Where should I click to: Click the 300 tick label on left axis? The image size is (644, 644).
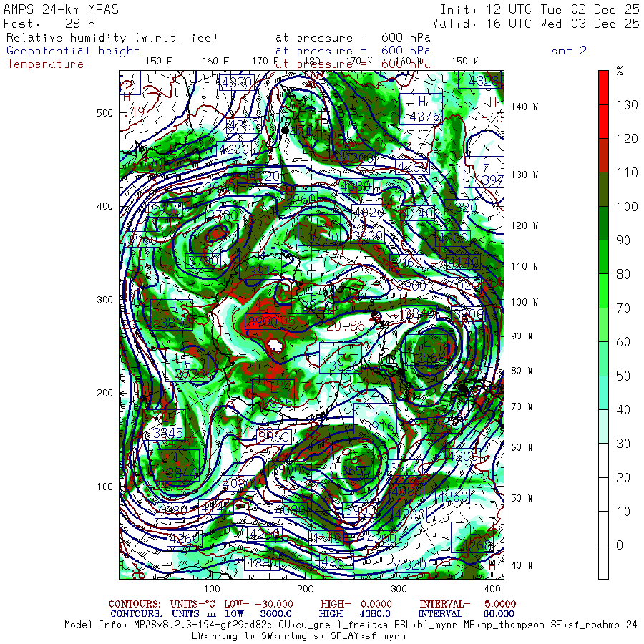(x=104, y=300)
